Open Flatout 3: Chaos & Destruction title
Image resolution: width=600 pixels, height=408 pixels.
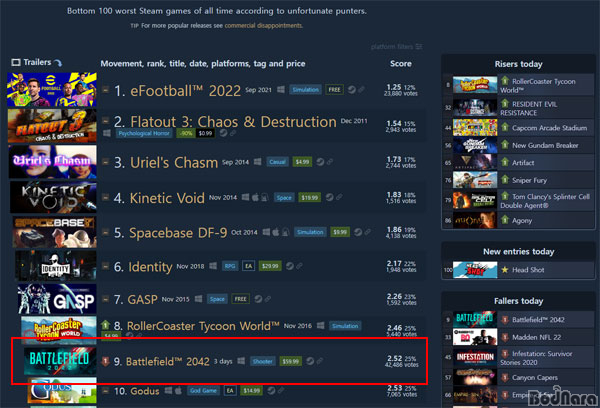tap(233, 122)
